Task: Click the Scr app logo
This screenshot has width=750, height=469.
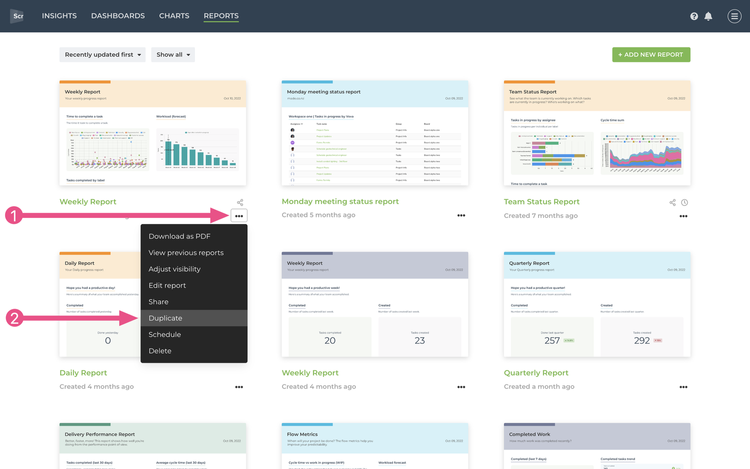Action: point(17,16)
